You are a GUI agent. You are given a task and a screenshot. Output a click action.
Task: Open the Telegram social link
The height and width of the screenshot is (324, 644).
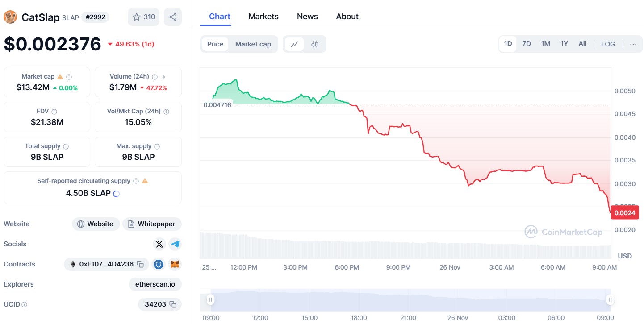click(175, 244)
